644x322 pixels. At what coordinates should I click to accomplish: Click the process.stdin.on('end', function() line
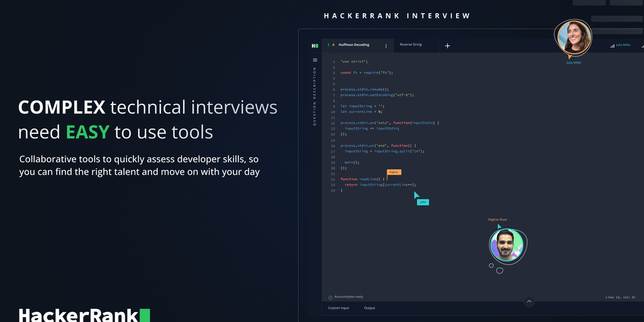378,145
